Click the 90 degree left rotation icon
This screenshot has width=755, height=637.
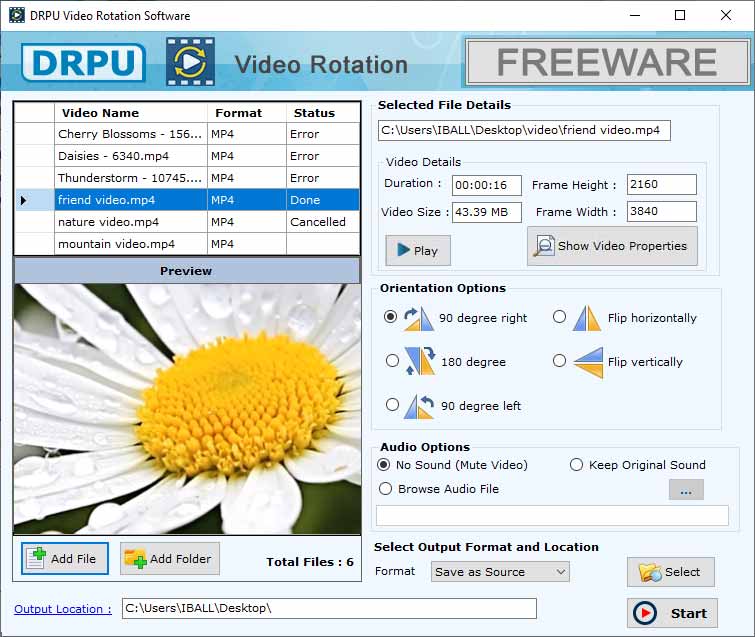[419, 406]
